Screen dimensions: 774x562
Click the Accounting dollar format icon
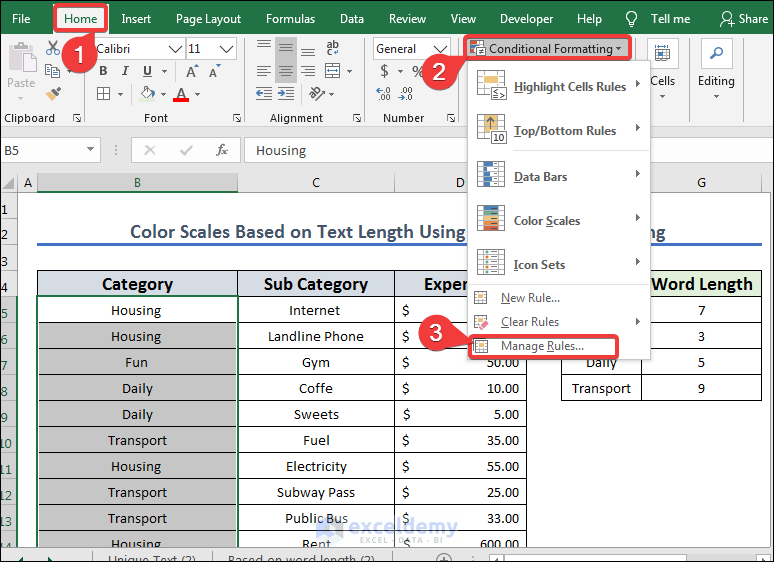(x=386, y=71)
